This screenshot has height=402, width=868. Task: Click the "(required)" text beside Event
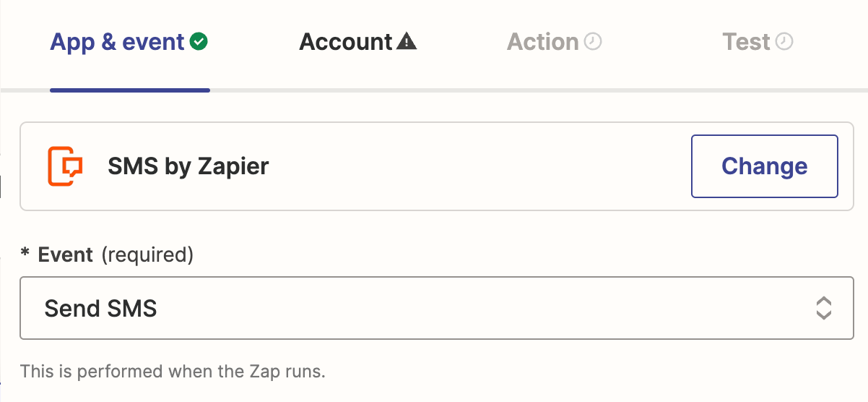click(147, 255)
